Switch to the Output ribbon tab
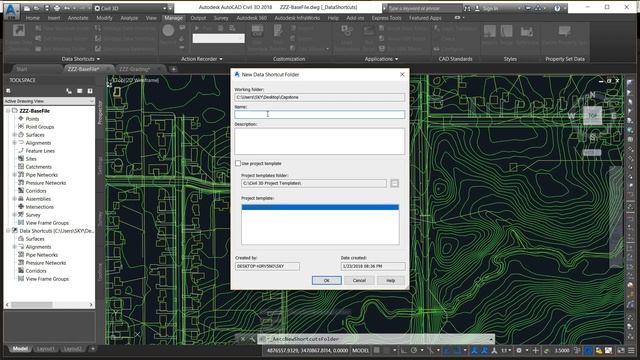Image resolution: width=640 pixels, height=360 pixels. (198, 18)
